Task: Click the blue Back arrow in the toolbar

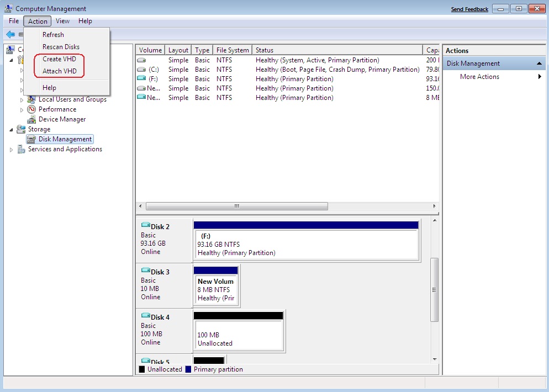Action: pyautogui.click(x=10, y=34)
